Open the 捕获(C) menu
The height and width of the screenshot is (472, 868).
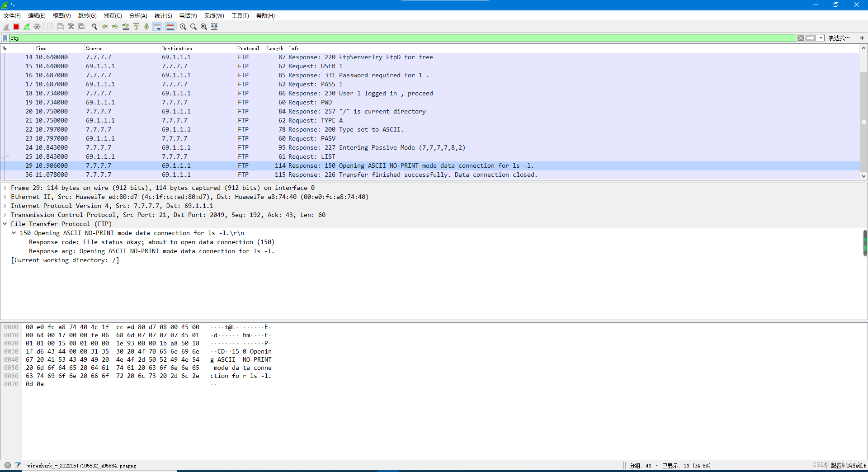point(113,15)
